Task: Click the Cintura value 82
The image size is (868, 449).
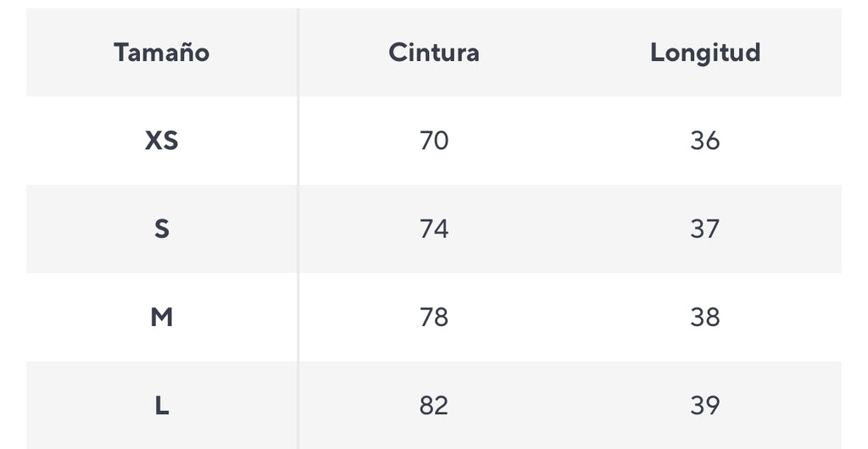Action: click(433, 406)
